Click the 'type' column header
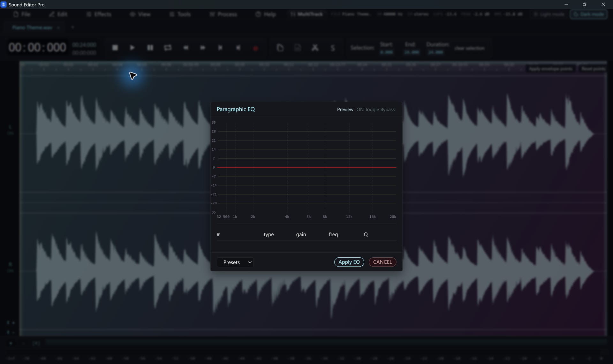Viewport: 613px width, 364px height. pyautogui.click(x=269, y=234)
